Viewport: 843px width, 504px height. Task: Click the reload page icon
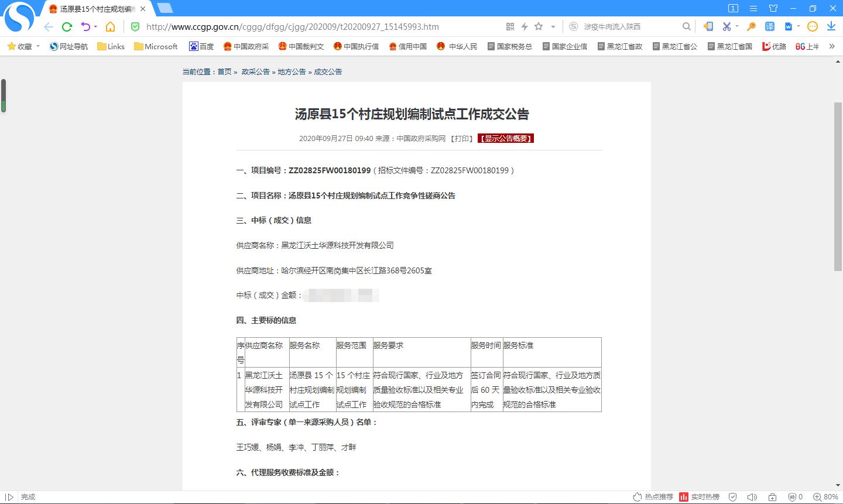(x=67, y=27)
